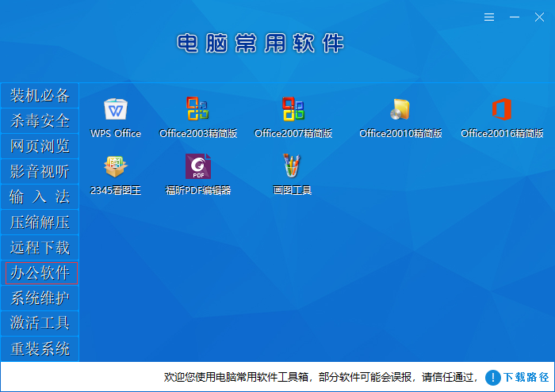
Task: Open the 压缩解压 category
Action: 40,223
